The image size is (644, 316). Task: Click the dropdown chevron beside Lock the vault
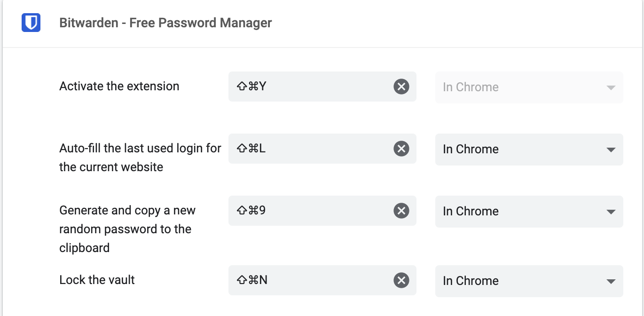tap(611, 281)
